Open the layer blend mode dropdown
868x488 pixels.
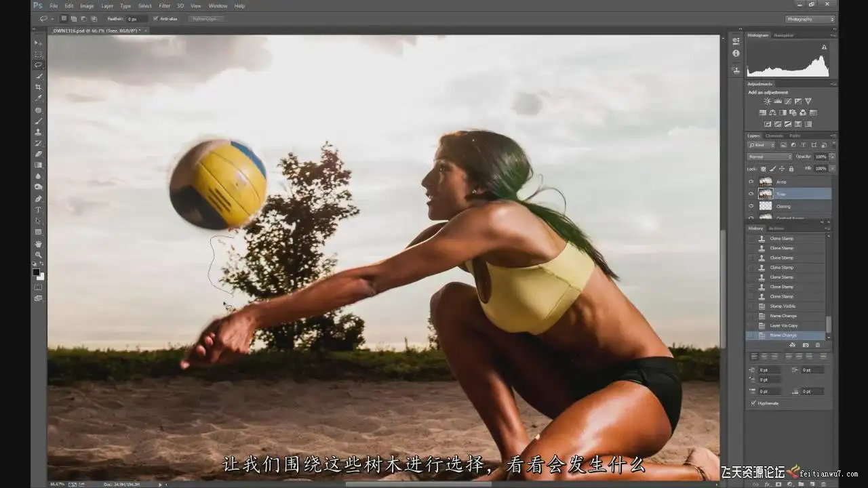(x=770, y=157)
